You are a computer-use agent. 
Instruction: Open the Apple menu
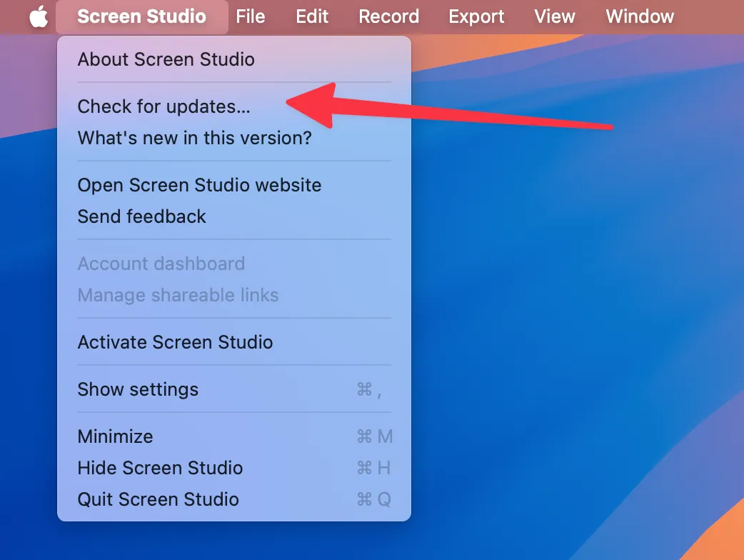(x=39, y=16)
